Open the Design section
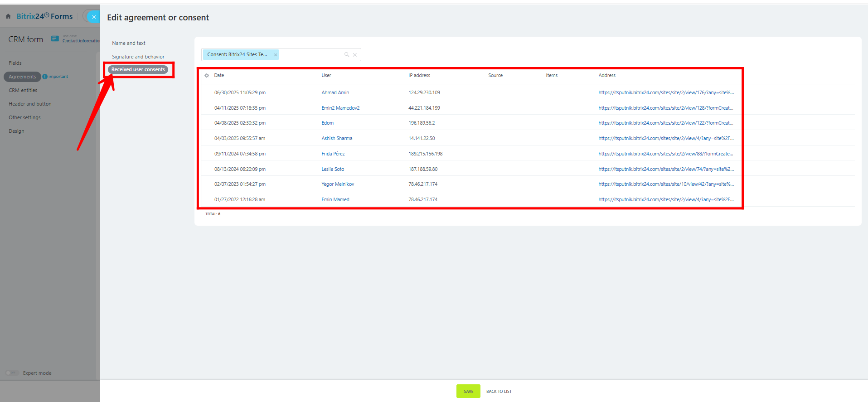The height and width of the screenshot is (402, 868). click(16, 131)
